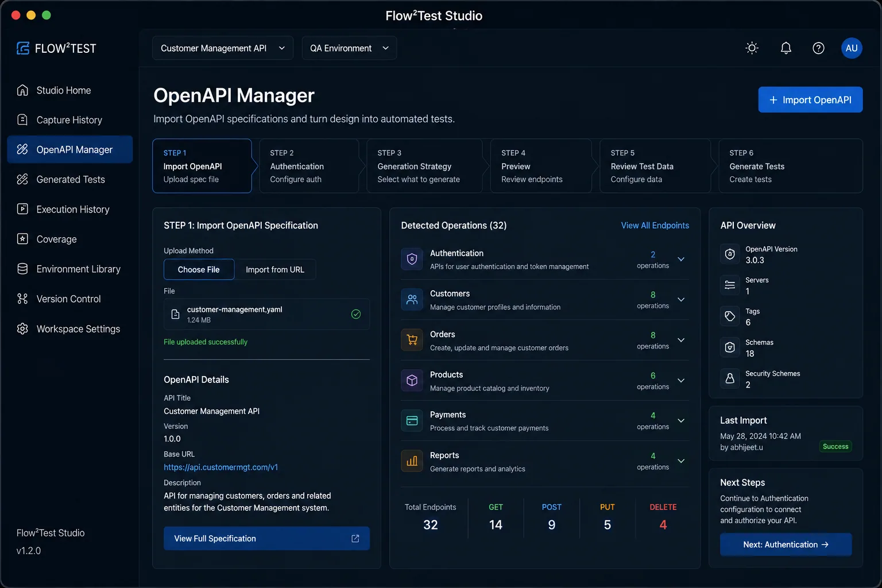Click the Payments card icon
This screenshot has height=588, width=882.
click(x=412, y=420)
